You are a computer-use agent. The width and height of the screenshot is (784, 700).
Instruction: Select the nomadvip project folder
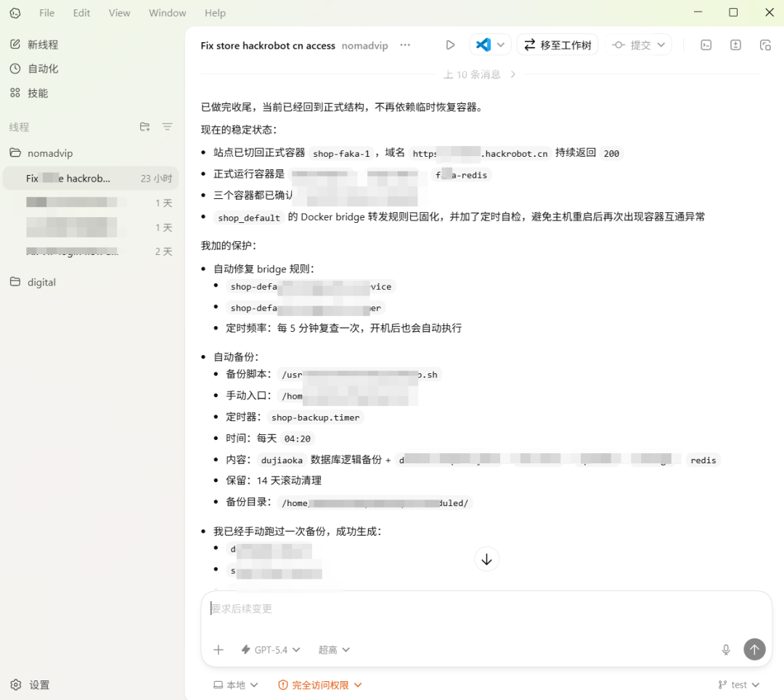tap(41, 153)
